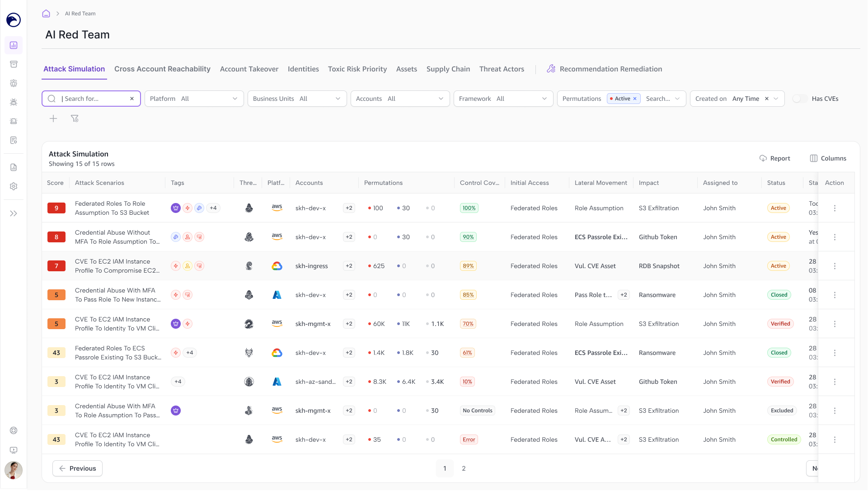Open the Threat Actors tab

pos(502,69)
